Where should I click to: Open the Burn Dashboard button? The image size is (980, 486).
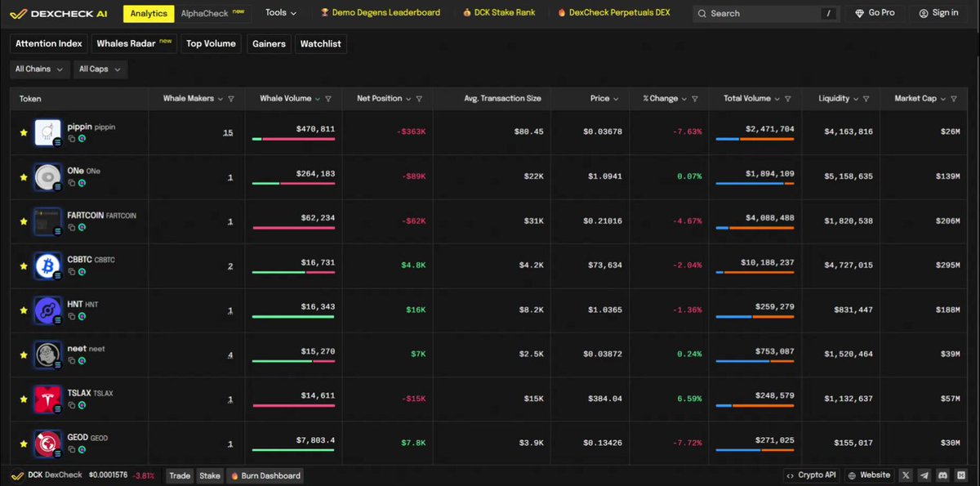tap(265, 475)
